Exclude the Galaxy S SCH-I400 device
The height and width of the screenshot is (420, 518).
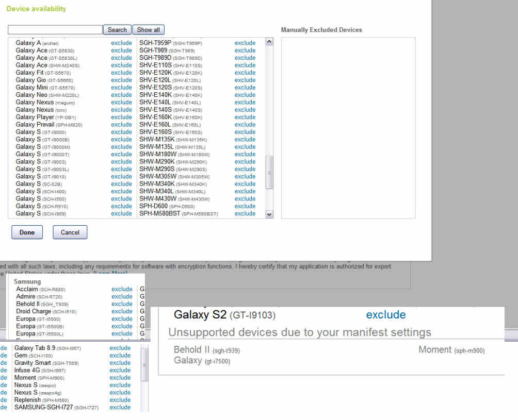[x=122, y=191]
